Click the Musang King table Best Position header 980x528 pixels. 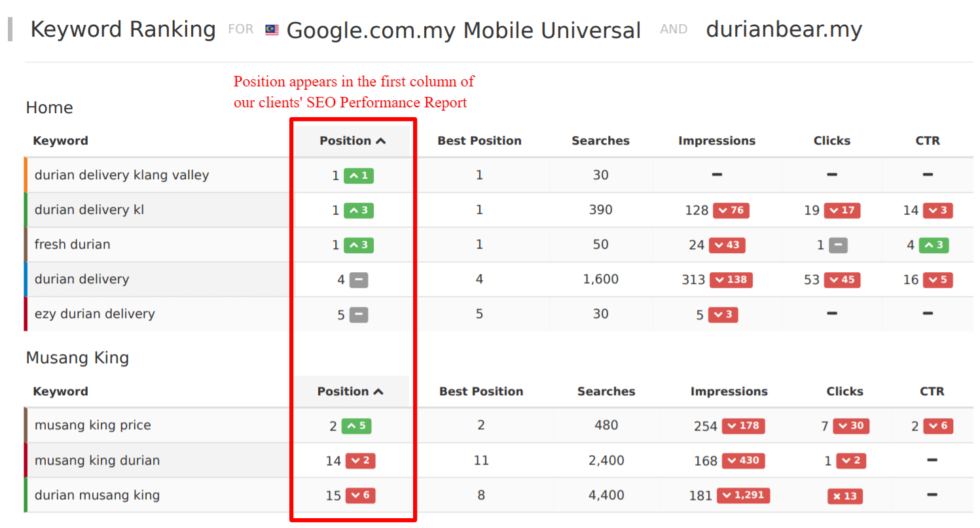click(x=481, y=391)
